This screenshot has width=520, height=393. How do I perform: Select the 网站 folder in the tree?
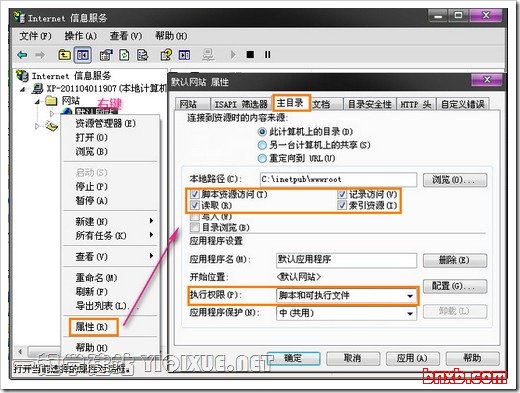point(71,100)
